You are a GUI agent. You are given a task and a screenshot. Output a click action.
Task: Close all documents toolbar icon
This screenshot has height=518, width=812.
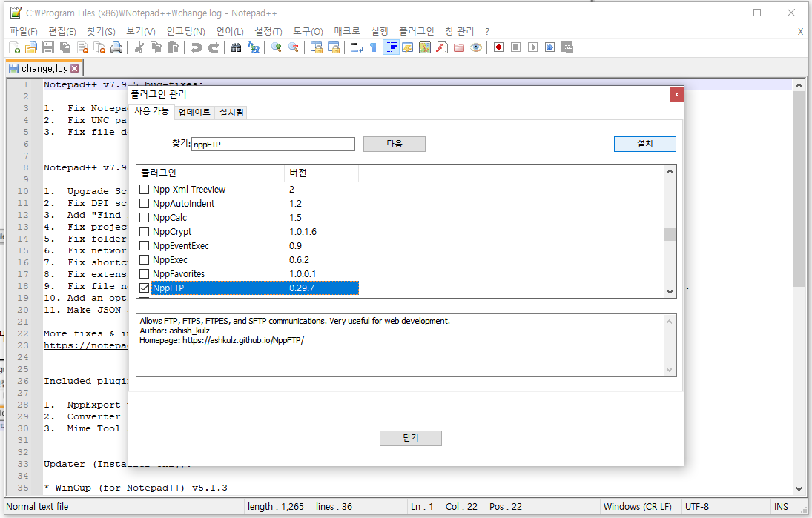99,47
